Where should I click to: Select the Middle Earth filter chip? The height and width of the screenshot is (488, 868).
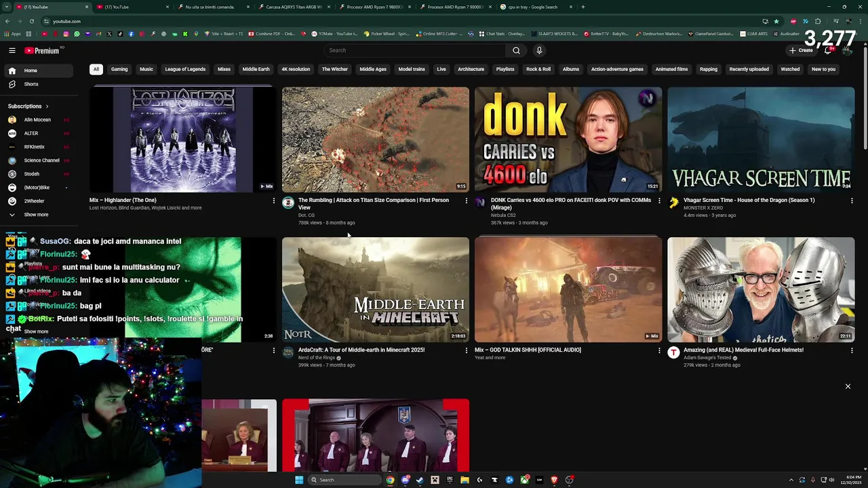point(256,69)
